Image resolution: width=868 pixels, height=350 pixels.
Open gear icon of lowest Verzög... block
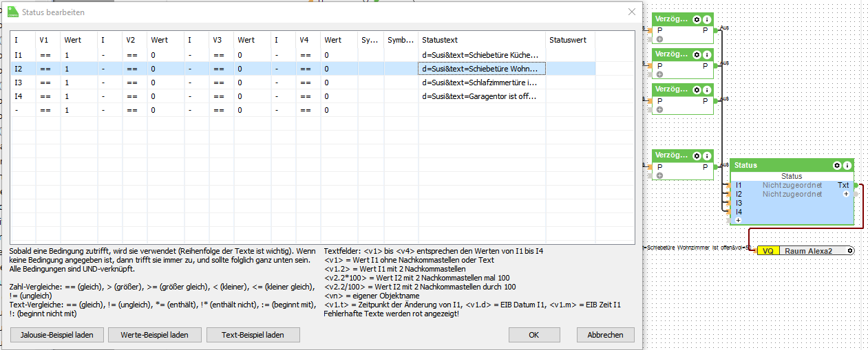[x=697, y=156]
